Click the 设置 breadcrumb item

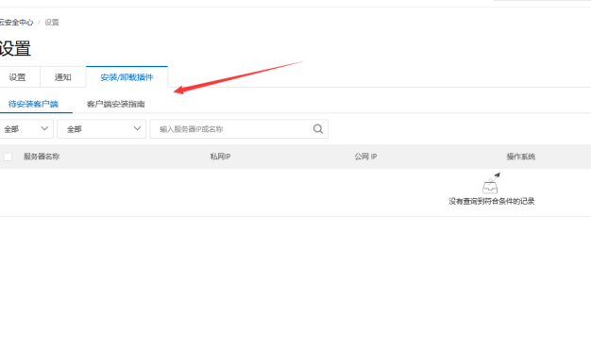pyautogui.click(x=52, y=23)
